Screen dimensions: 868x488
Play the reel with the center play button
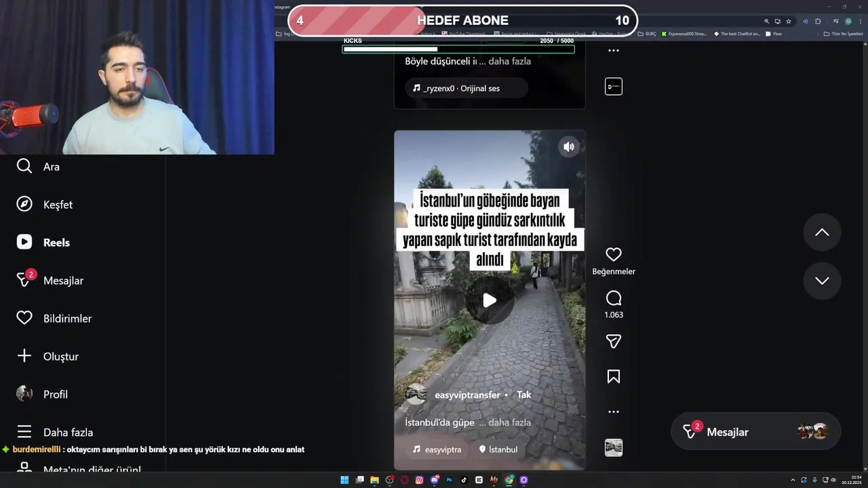(x=490, y=300)
